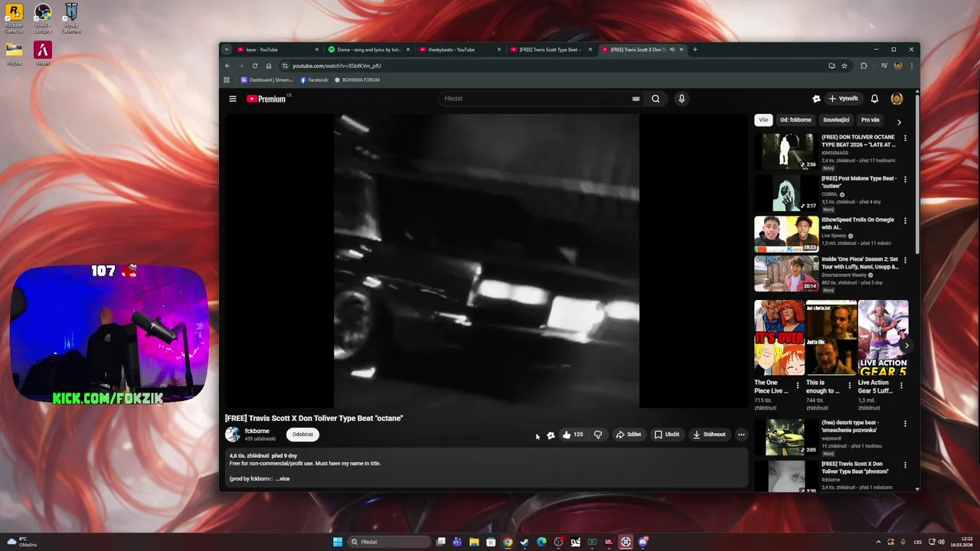Viewport: 980px width, 551px height.
Task: Open the fckborne channel name link
Action: [256, 431]
